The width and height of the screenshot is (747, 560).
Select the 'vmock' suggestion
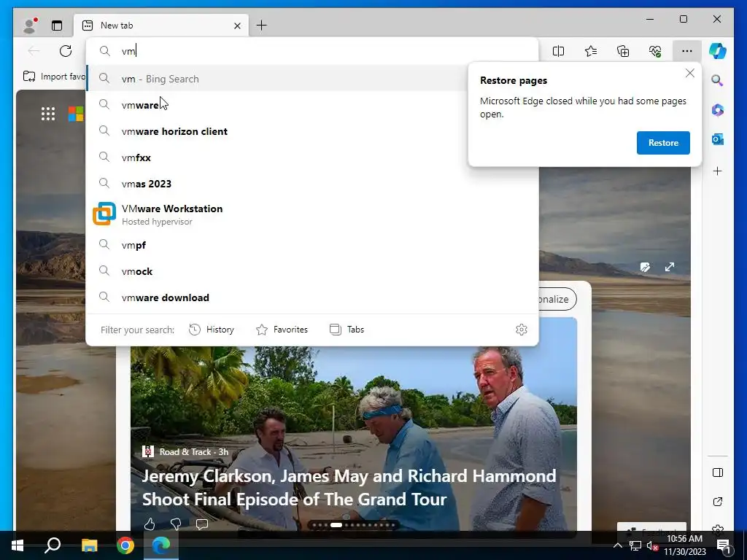[x=312, y=271]
